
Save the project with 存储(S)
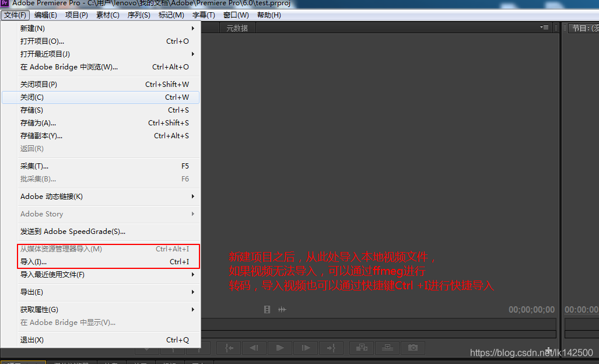click(101, 110)
